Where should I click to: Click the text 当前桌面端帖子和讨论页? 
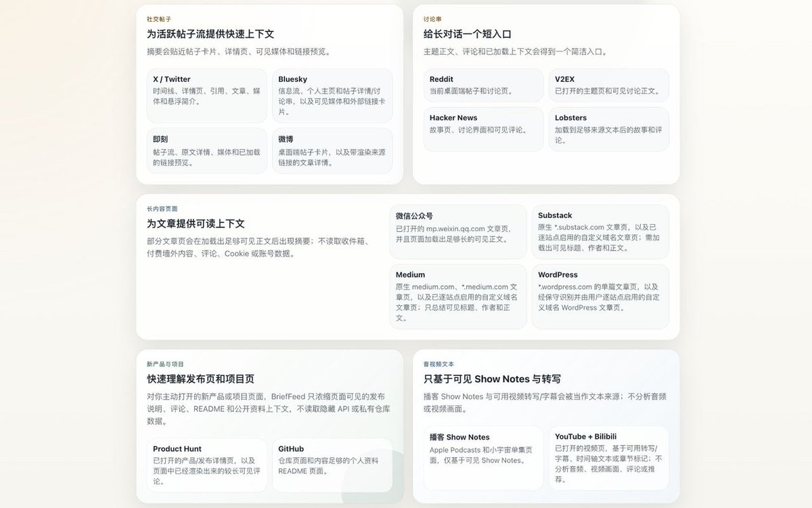(472, 91)
